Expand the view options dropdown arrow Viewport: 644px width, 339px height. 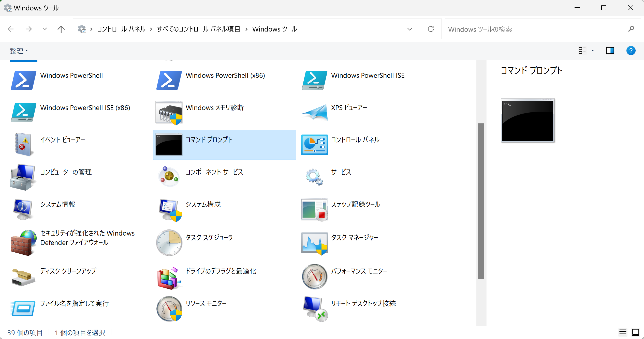tap(593, 51)
